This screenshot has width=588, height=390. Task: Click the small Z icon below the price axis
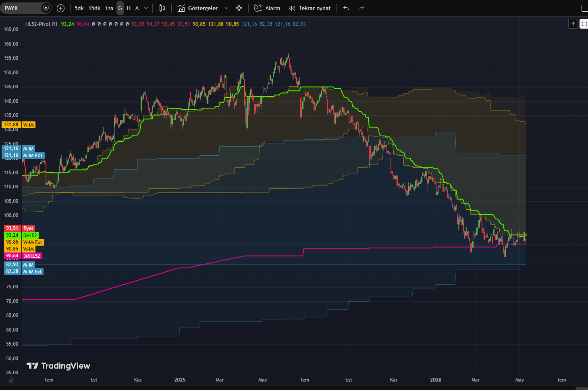[x=11, y=380]
